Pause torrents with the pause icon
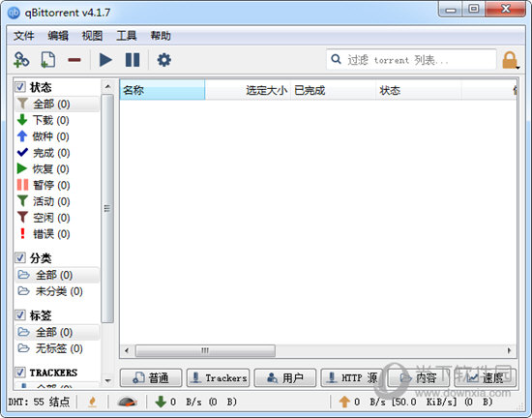This screenshot has width=532, height=418. click(x=133, y=60)
